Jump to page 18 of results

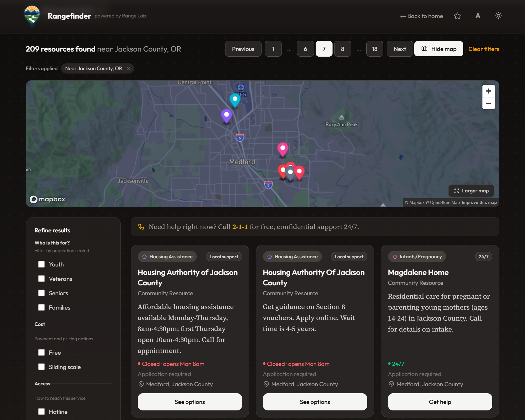click(x=375, y=49)
